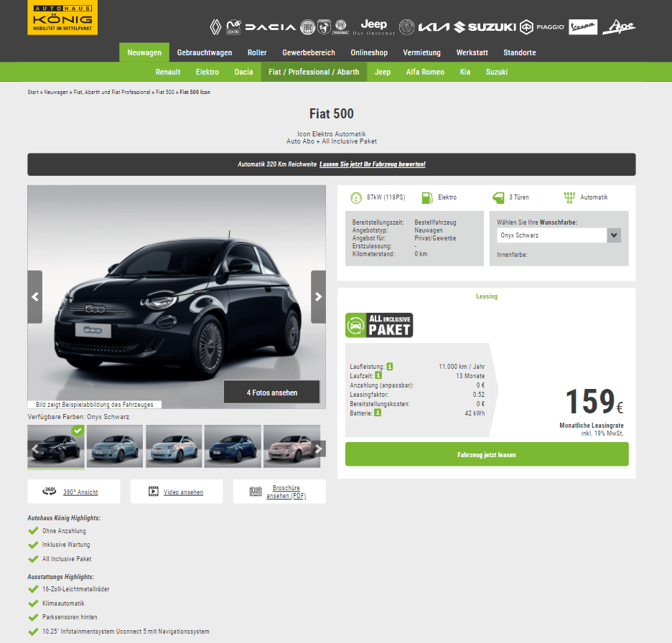
Task: Open the Onlineshop menu item
Action: pyautogui.click(x=369, y=52)
